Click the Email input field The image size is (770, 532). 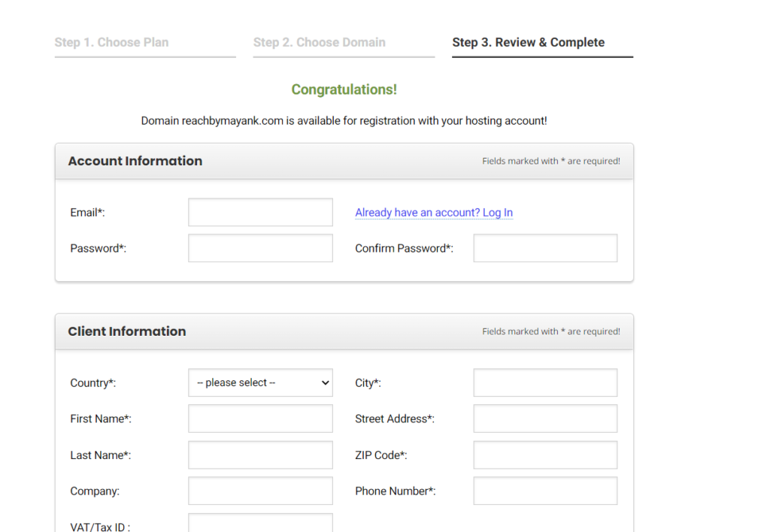point(260,213)
